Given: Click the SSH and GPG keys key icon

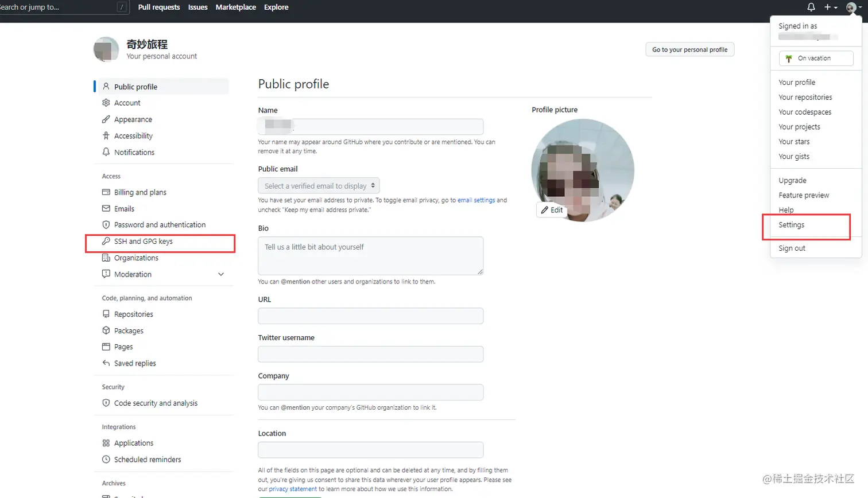Looking at the screenshot, I should tap(106, 242).
